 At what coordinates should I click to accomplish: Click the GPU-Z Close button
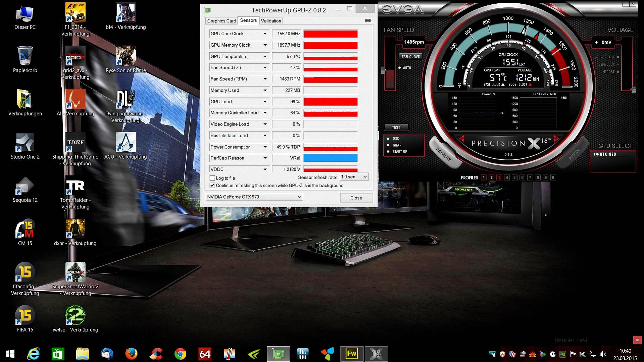pos(356,198)
